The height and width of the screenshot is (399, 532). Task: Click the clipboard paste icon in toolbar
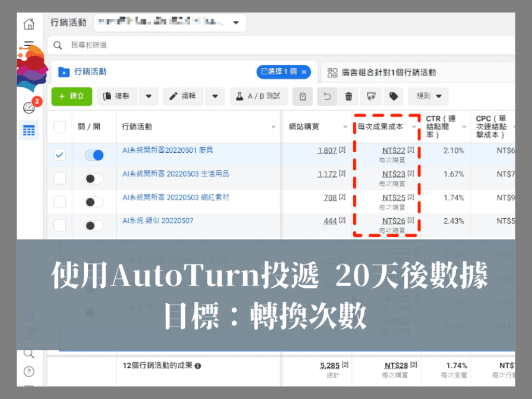tap(303, 97)
